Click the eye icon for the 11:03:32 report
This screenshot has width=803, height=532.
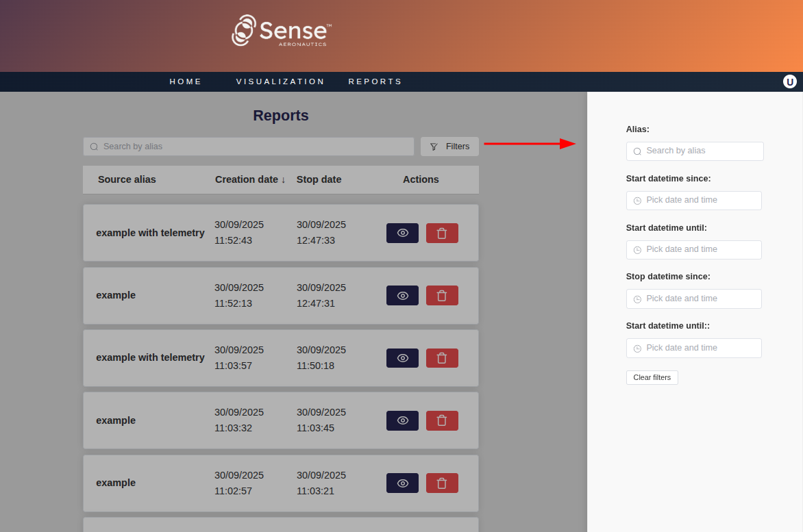click(x=402, y=420)
